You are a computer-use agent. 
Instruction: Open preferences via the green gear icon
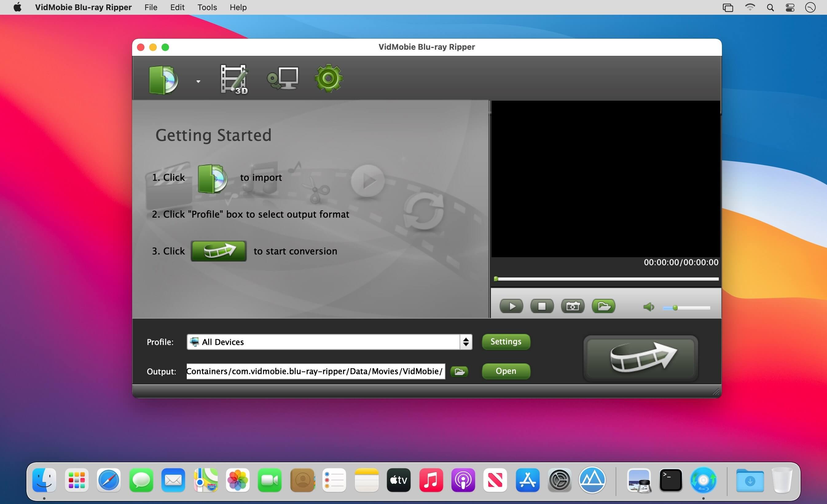[x=329, y=78]
